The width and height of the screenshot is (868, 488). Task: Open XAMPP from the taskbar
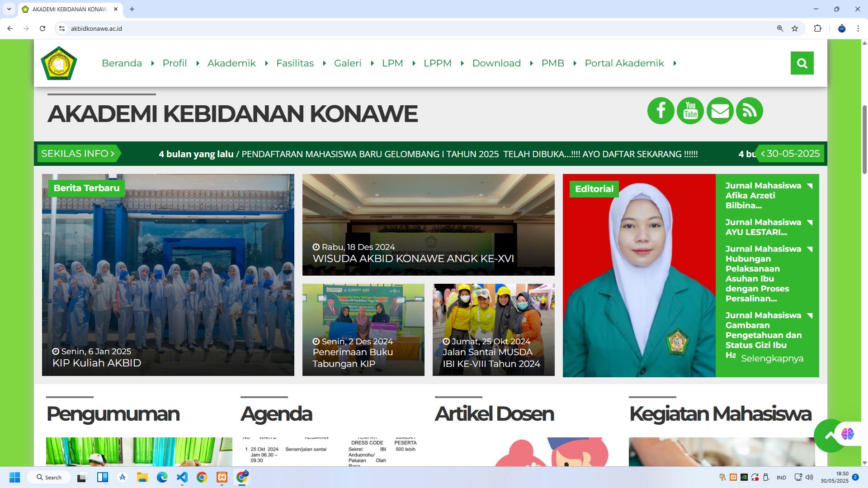[221, 478]
